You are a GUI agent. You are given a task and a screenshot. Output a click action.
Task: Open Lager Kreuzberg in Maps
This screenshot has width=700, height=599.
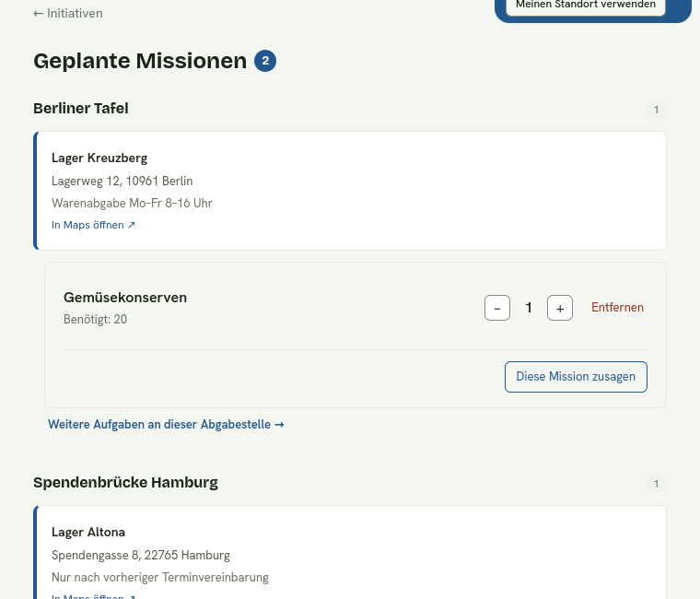93,225
